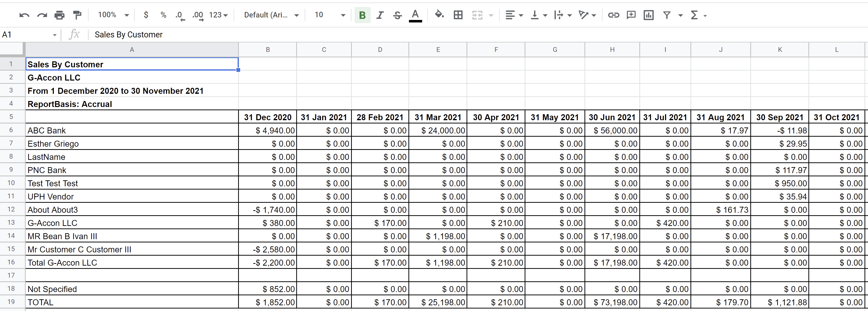
Task: Toggle bold formatting
Action: pos(362,15)
